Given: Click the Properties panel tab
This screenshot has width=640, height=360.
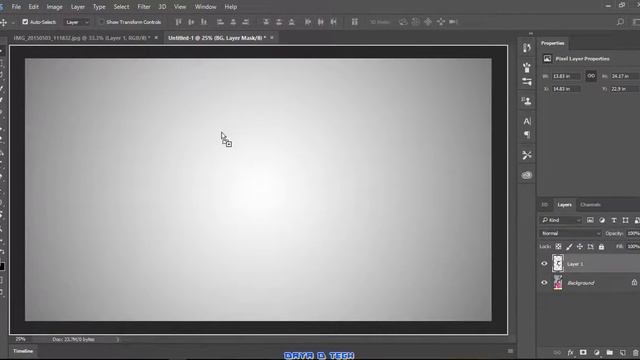Looking at the screenshot, I should (x=553, y=43).
